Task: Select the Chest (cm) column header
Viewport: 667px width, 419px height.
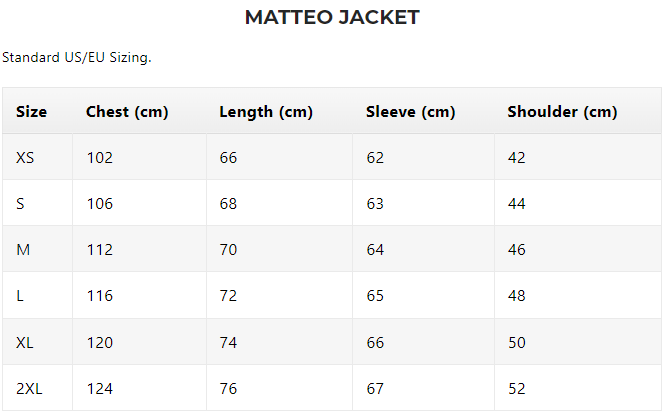Action: pos(127,112)
